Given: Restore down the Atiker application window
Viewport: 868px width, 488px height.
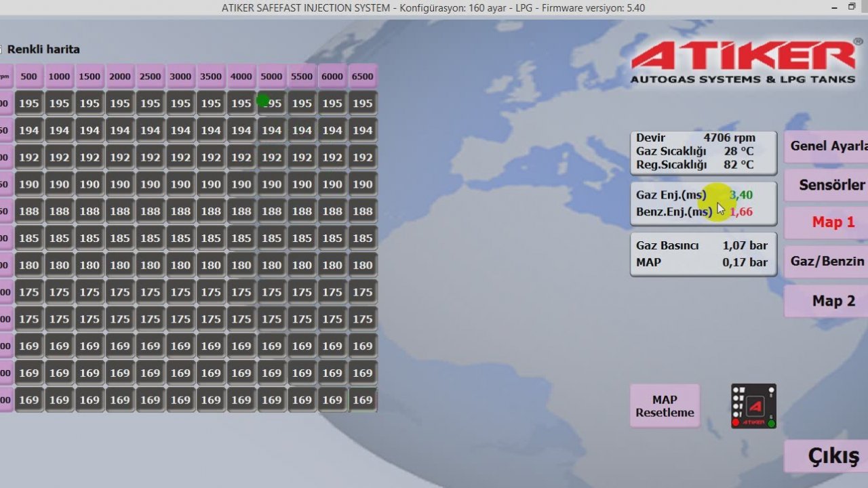Looking at the screenshot, I should tap(852, 7).
